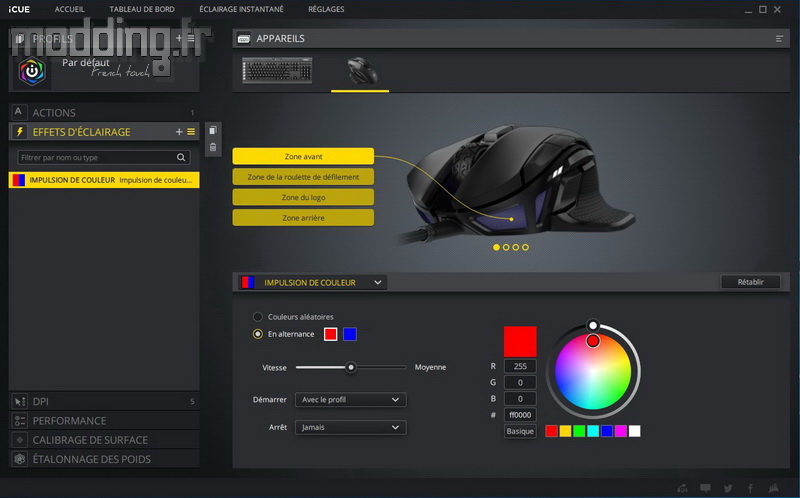Adjust the Vitesse slider handle
This screenshot has width=800, height=498.
point(351,367)
